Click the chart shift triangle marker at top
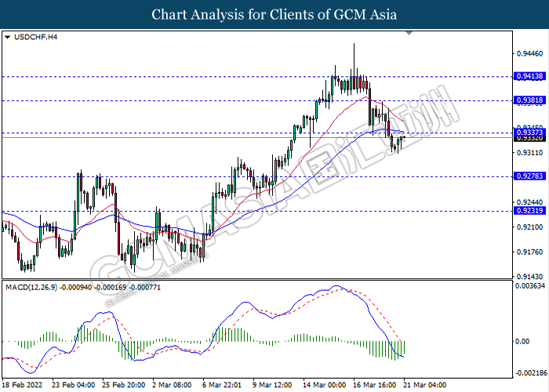 pyautogui.click(x=409, y=33)
